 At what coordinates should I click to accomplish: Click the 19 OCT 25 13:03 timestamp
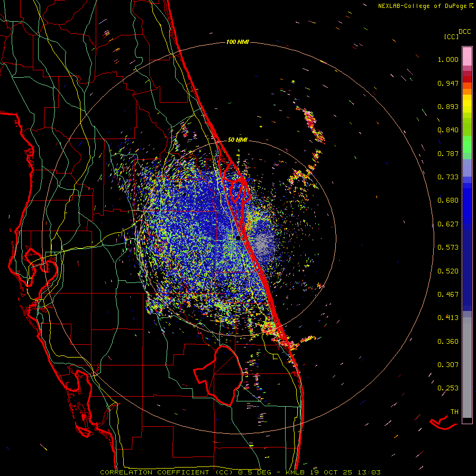[345, 472]
